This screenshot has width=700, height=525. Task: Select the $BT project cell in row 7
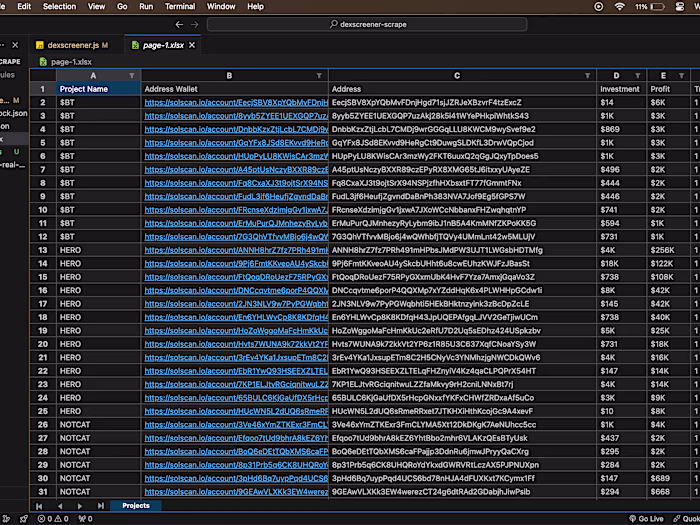tap(98, 170)
